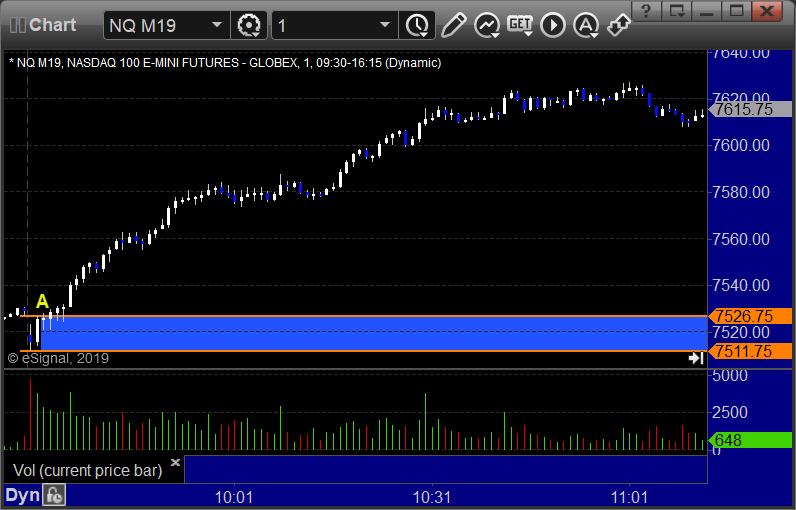The image size is (796, 510).
Task: Toggle the Dyn dynamic scaling button
Action: pyautogui.click(x=22, y=495)
